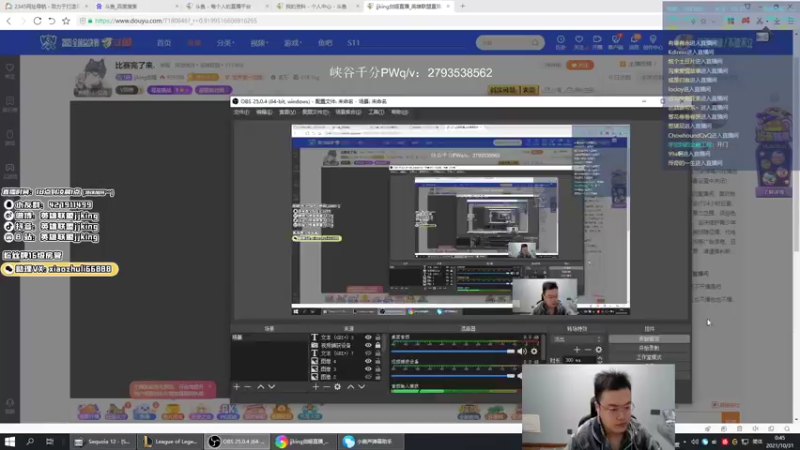The width and height of the screenshot is (800, 450).
Task: Remove a transition with the minus icon in transitions panel
Action: (587, 349)
